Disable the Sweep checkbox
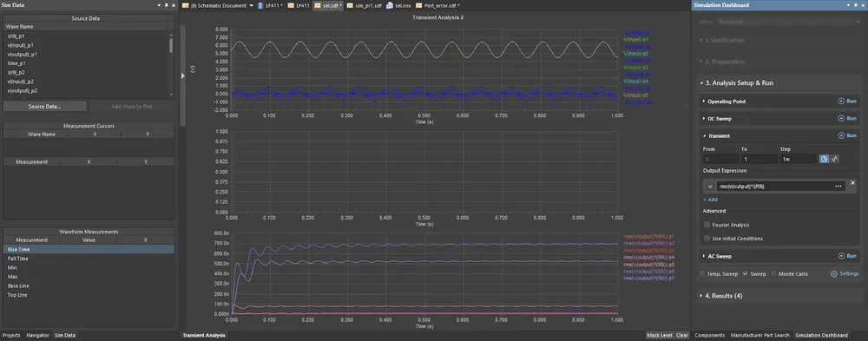This screenshot has height=341, width=868. (x=745, y=274)
